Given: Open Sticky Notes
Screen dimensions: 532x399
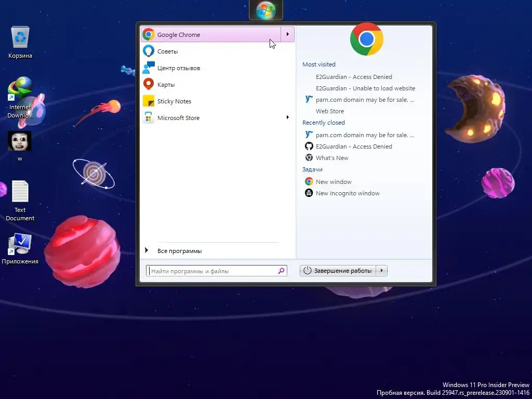Looking at the screenshot, I should 217,101.
